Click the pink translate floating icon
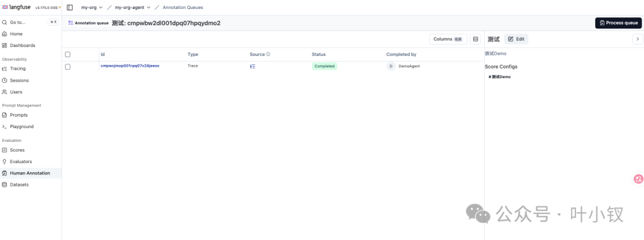Viewport: 644px width, 240px height. (x=638, y=179)
